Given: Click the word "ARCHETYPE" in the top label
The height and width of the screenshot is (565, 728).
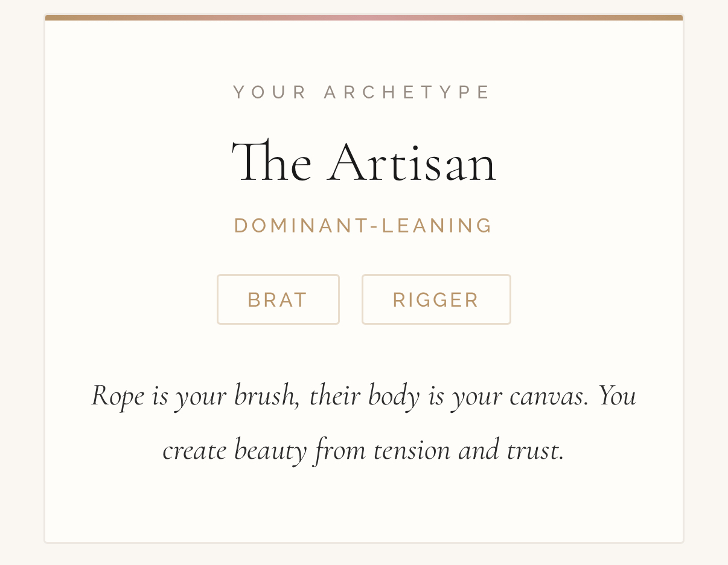Looking at the screenshot, I should [407, 92].
